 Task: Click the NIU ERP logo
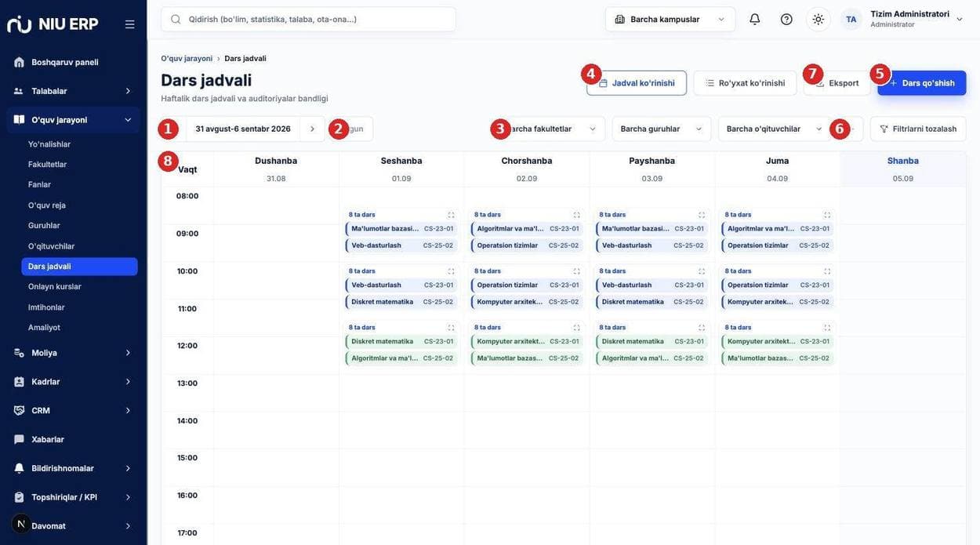point(53,24)
